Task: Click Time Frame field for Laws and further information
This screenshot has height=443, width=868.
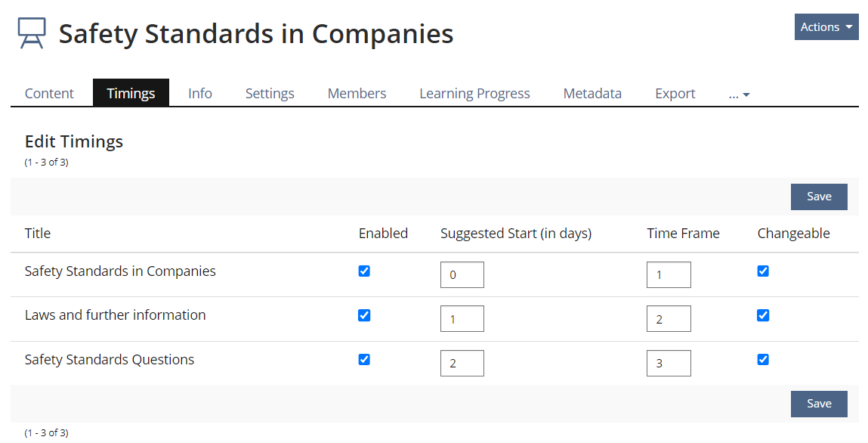Action: coord(669,319)
